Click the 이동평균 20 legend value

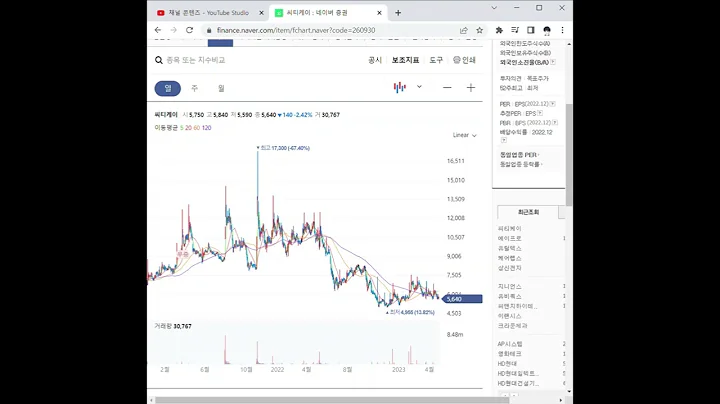(188, 128)
